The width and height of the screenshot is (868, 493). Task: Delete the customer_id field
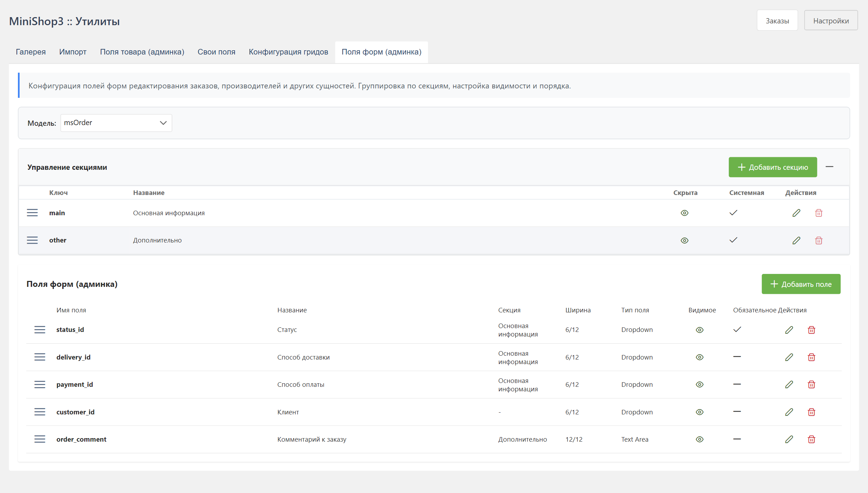pyautogui.click(x=811, y=412)
